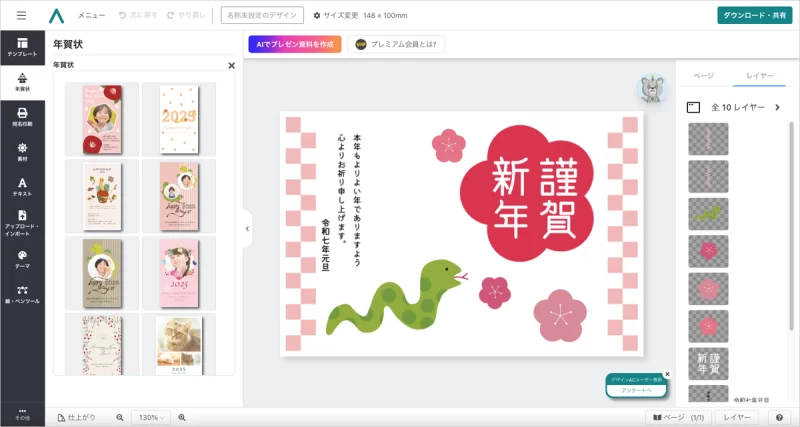The width and height of the screenshot is (800, 427).
Task: Open the アップロード・インポート tool
Action: click(x=22, y=221)
